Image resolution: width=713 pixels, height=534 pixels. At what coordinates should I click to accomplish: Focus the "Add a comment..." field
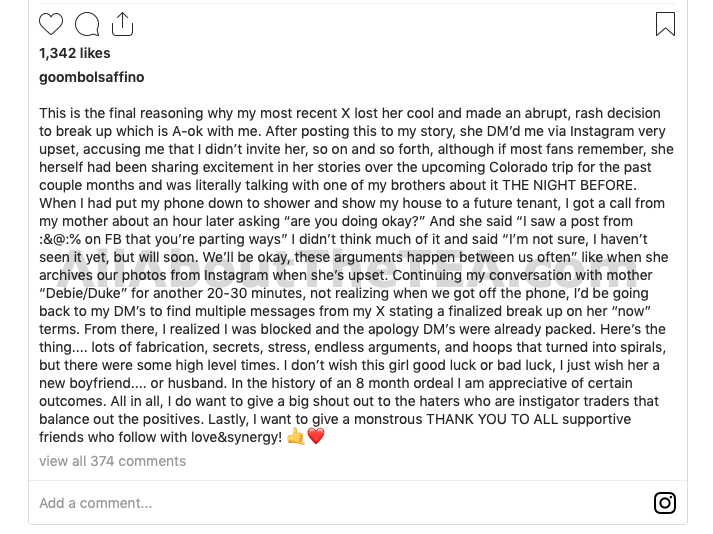[341, 503]
